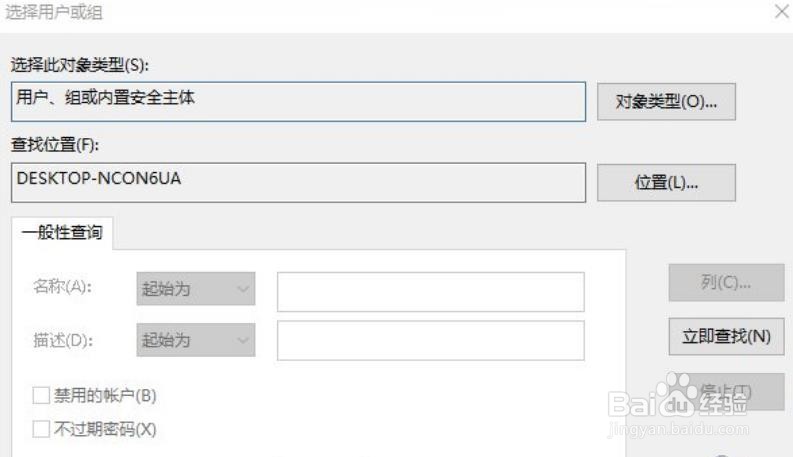Enable the 禁用的帐户(B) checkbox

(x=41, y=395)
